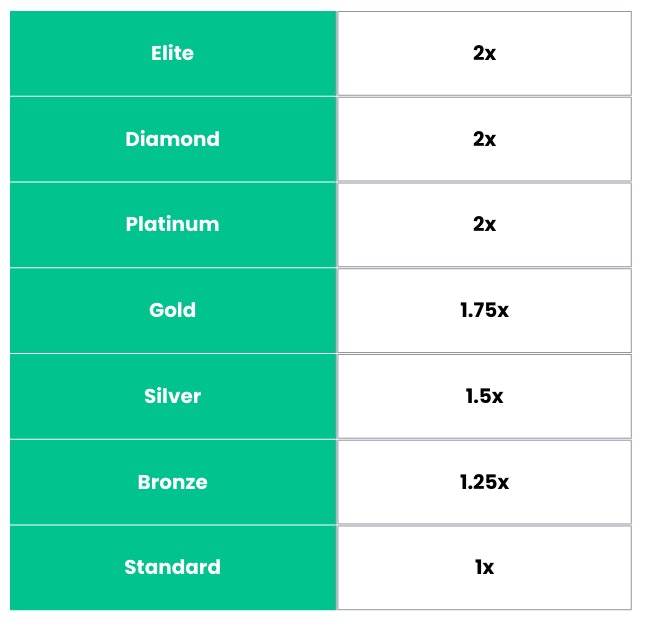Click the 2x value in the Platinum row
Viewport: 649px width, 626px height.
(x=484, y=224)
